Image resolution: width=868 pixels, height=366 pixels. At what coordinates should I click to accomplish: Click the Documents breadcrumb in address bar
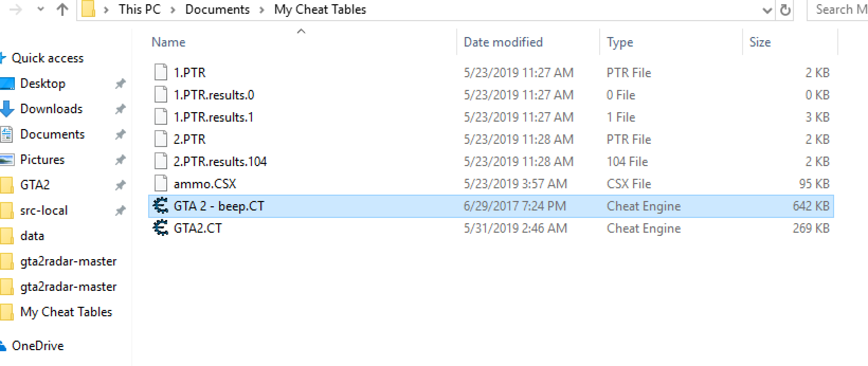[x=217, y=10]
